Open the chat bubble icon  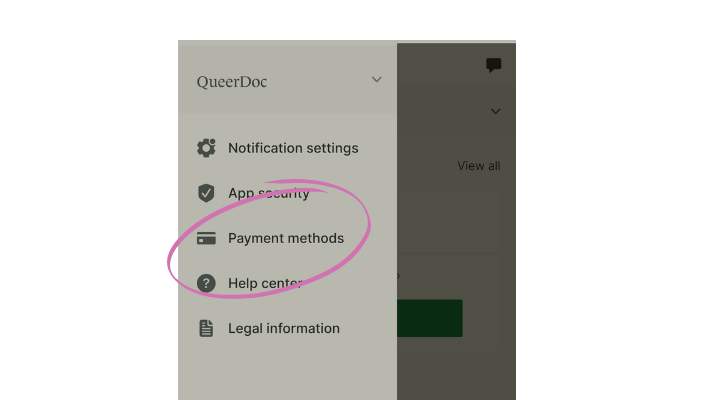coord(494,65)
